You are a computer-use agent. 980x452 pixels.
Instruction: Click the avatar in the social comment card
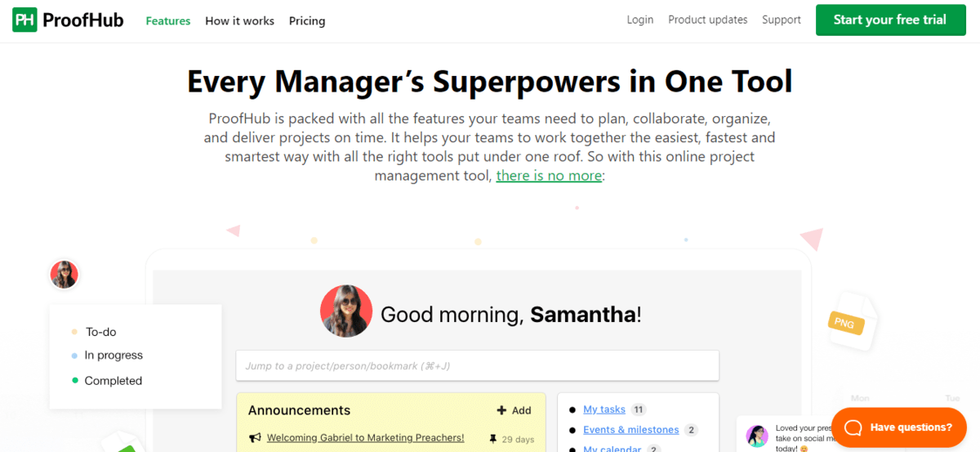757,436
